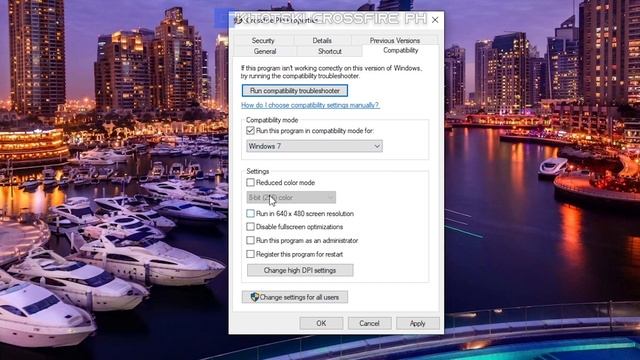Enable Reduced color mode checkbox

250,182
